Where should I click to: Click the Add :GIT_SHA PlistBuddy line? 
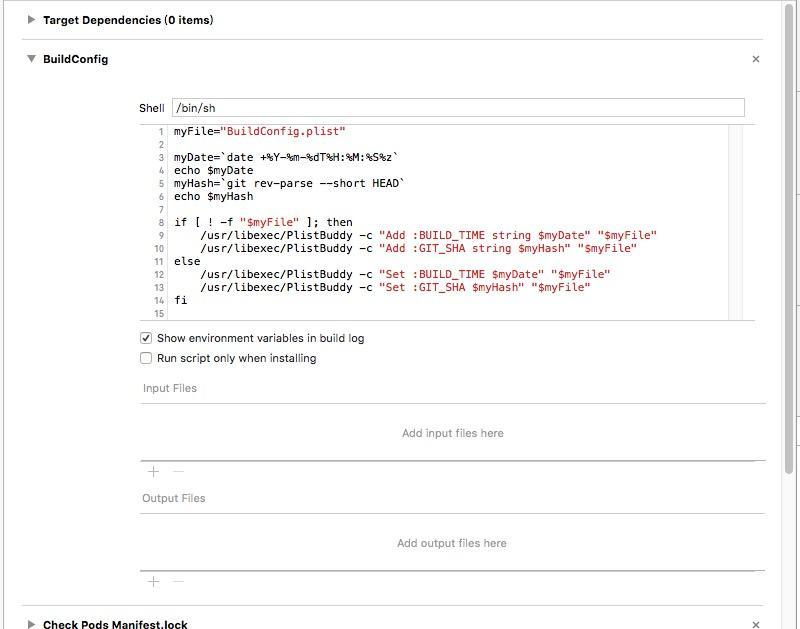coord(418,248)
